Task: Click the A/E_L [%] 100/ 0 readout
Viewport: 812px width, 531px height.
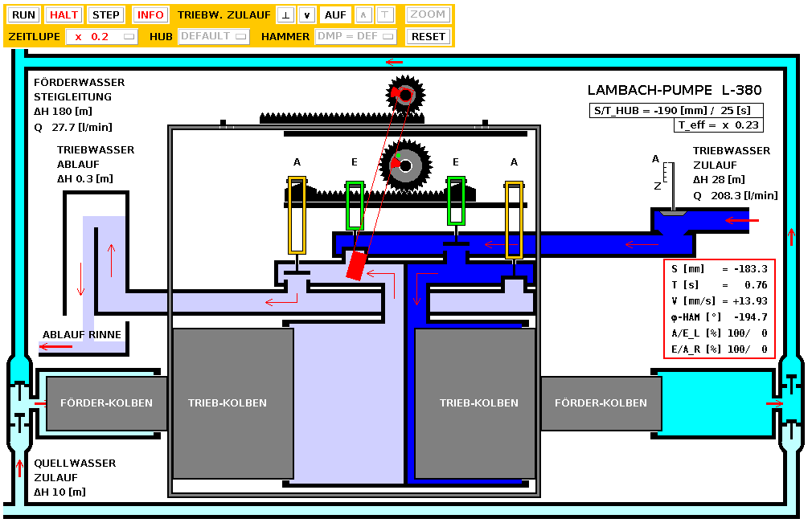Action: (x=720, y=333)
